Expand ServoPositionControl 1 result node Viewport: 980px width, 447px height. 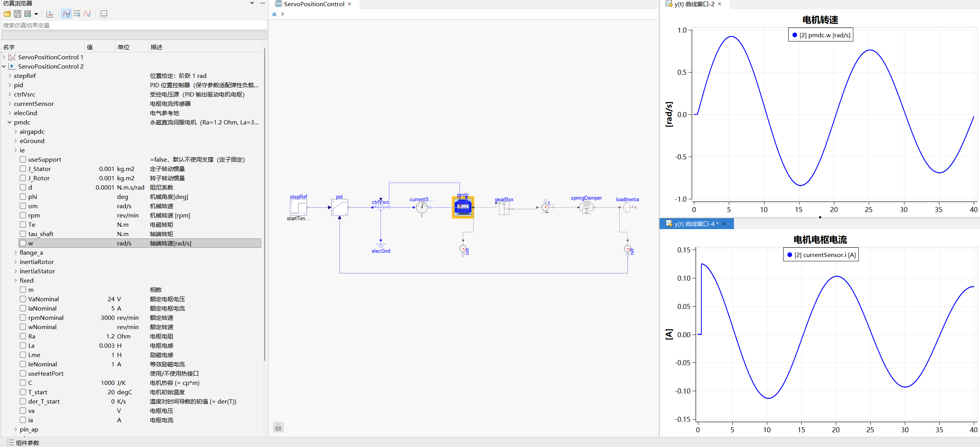[x=4, y=57]
